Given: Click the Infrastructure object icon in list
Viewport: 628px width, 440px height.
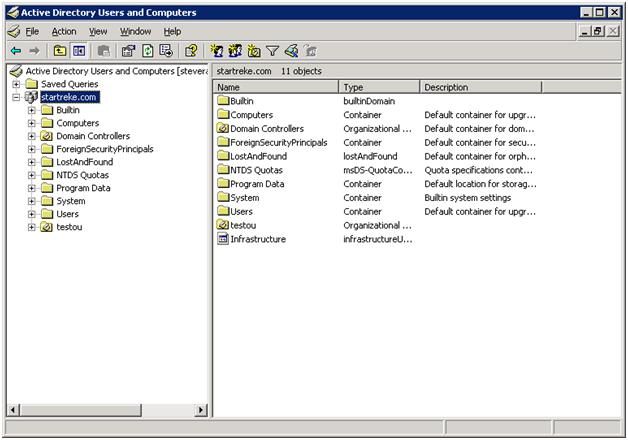Looking at the screenshot, I should pyautogui.click(x=223, y=239).
